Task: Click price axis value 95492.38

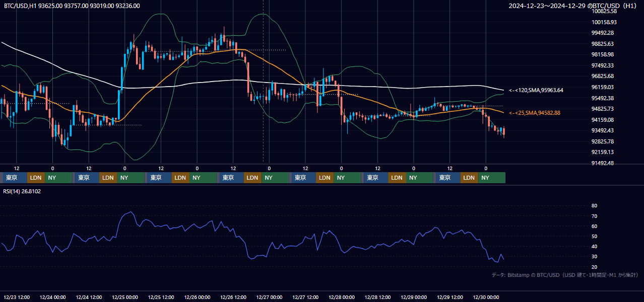Action: [x=603, y=98]
